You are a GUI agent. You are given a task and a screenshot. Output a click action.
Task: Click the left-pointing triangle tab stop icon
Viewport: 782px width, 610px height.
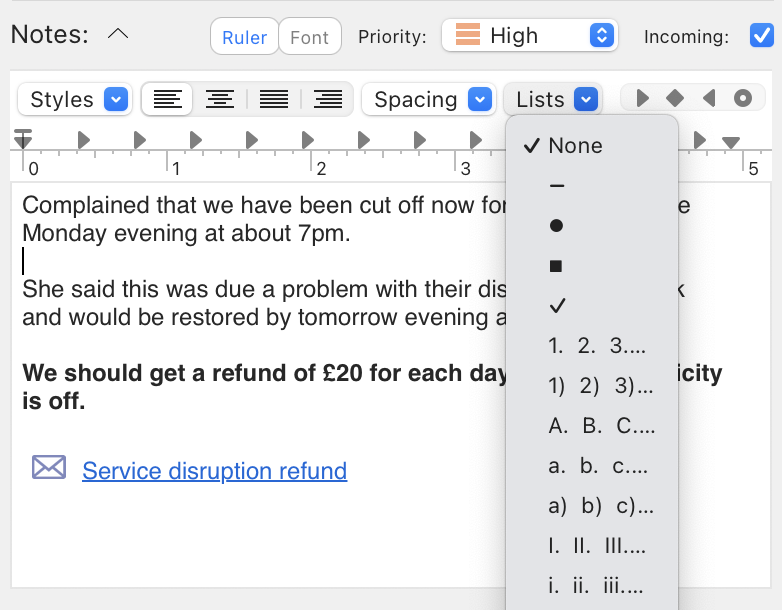[x=709, y=99]
